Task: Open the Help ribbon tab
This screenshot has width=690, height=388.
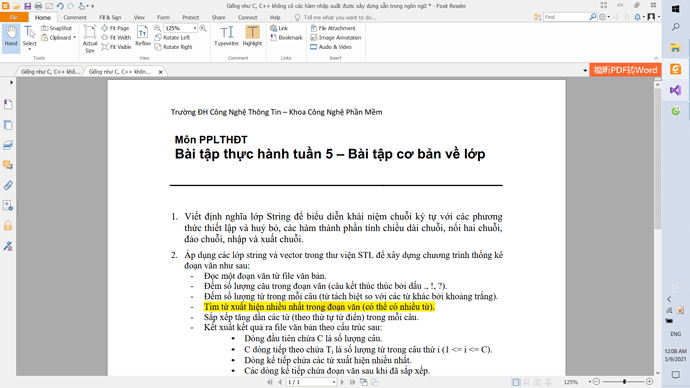Action: 275,18
